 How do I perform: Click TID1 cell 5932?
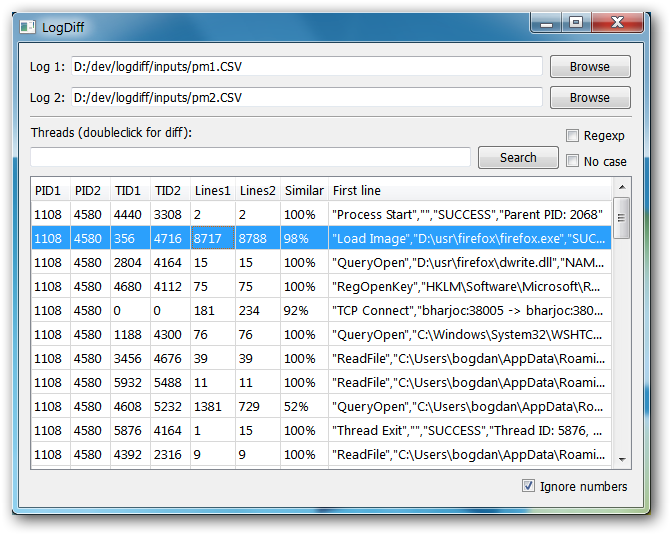pos(131,382)
